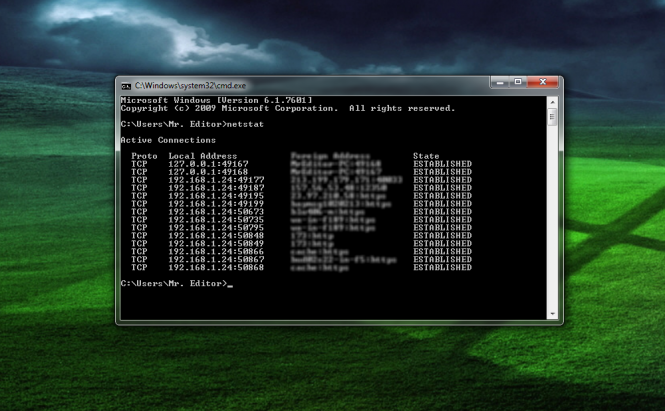Viewport: 665px width, 411px height.
Task: Click the 'Proto' column header
Action: 144,156
